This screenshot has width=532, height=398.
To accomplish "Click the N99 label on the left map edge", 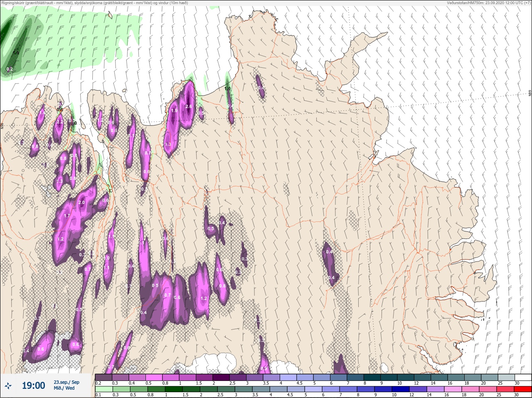I will 2,125.
